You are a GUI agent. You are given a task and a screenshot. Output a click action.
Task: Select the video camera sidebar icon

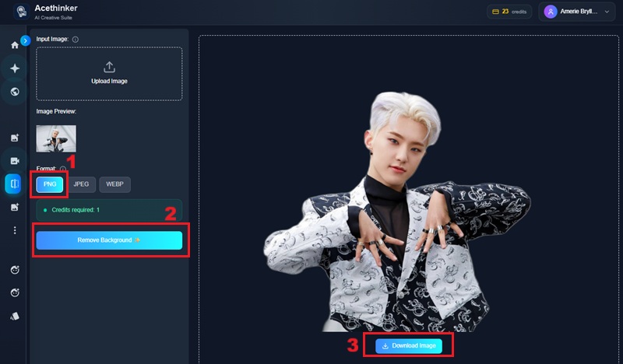(15, 161)
